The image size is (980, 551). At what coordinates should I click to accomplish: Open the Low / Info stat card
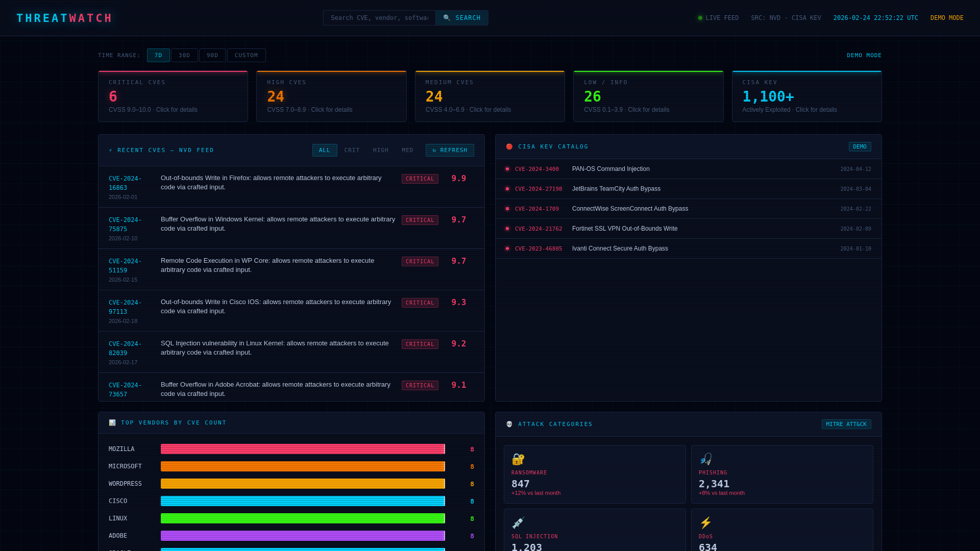pyautogui.click(x=648, y=96)
